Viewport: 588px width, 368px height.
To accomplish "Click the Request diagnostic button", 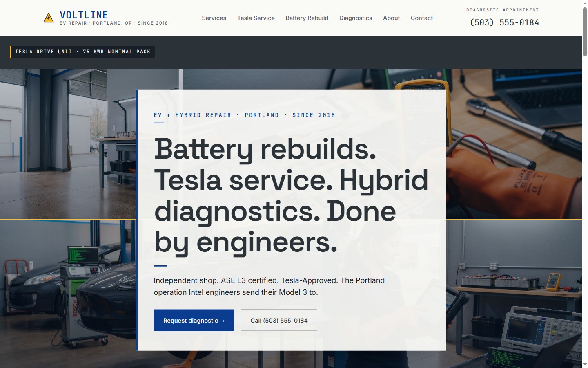I will 194,320.
